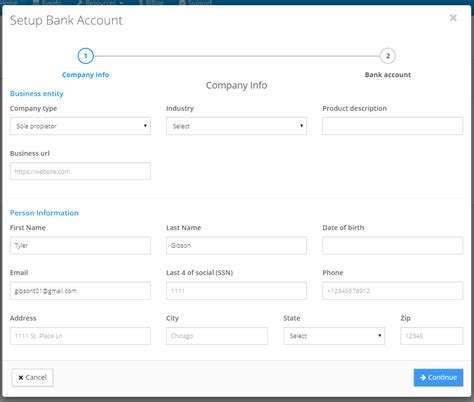Open the Industry dropdown
The width and height of the screenshot is (474, 402).
pyautogui.click(x=236, y=126)
